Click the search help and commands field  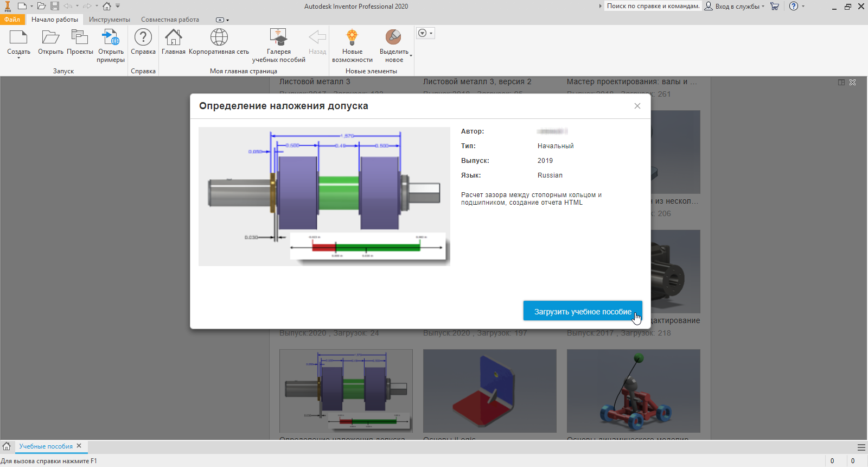coord(653,7)
